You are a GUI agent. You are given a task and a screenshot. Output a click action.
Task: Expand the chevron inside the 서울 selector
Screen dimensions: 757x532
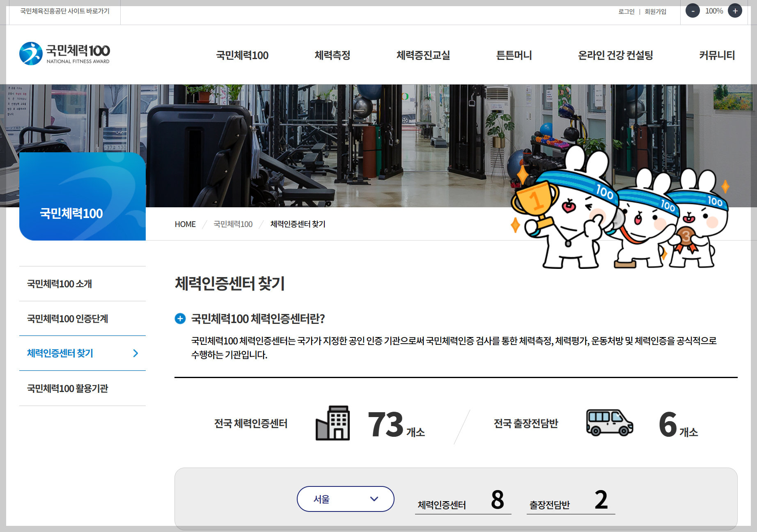click(x=374, y=499)
